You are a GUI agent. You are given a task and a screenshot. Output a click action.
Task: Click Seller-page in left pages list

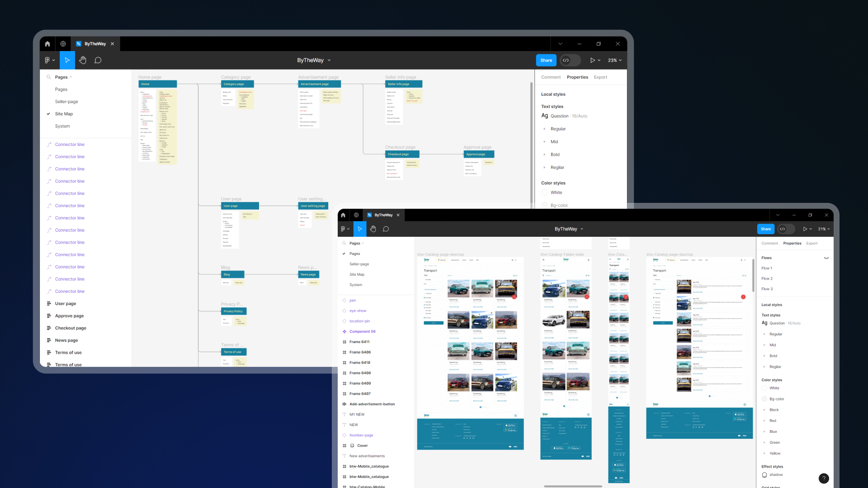(67, 101)
